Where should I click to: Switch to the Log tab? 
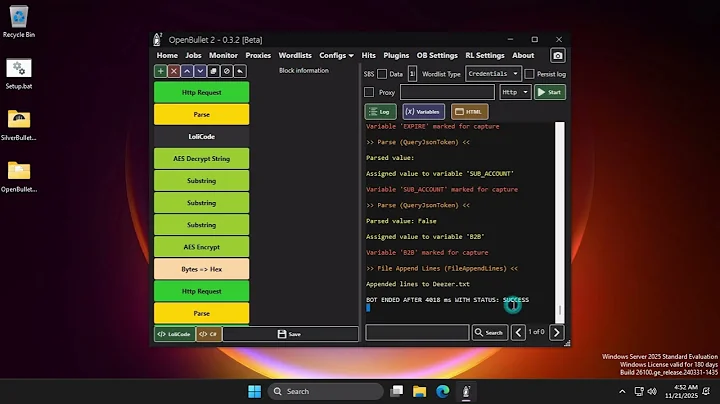tap(380, 112)
